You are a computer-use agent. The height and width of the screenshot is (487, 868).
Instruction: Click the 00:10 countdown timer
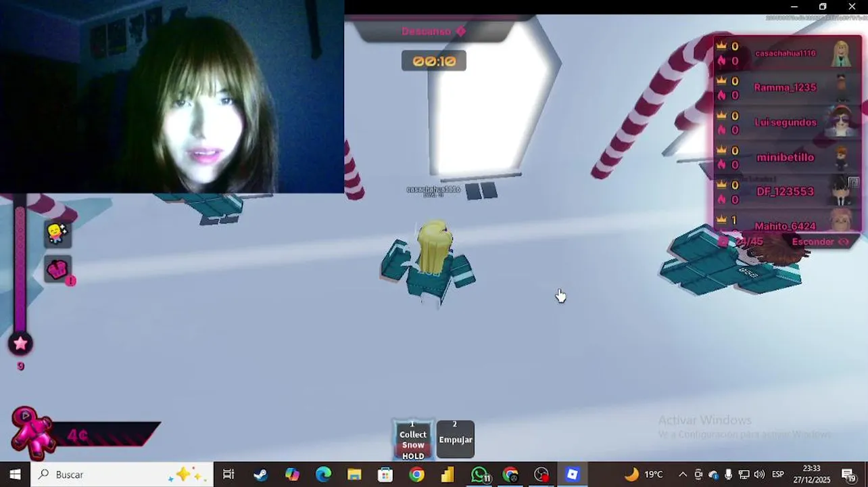point(434,61)
